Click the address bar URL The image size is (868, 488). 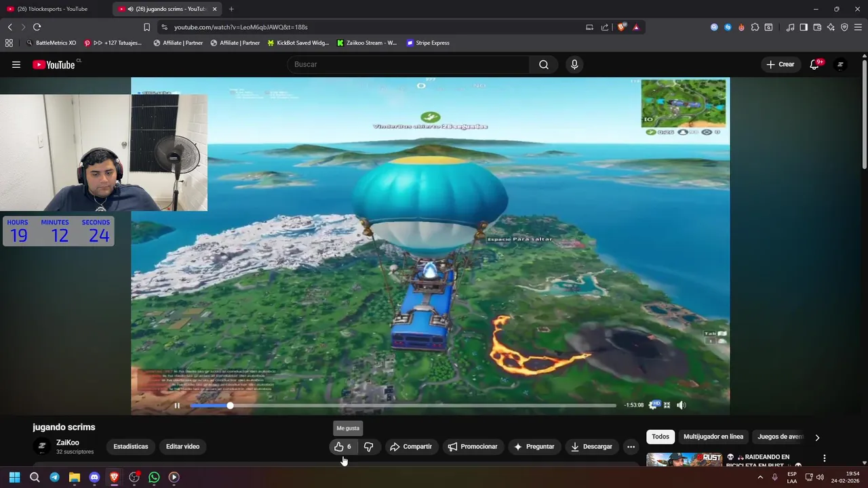coord(240,27)
